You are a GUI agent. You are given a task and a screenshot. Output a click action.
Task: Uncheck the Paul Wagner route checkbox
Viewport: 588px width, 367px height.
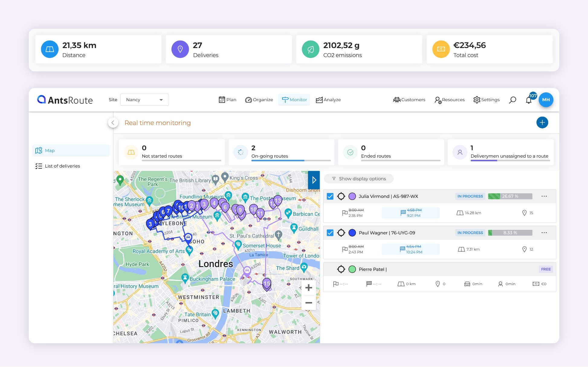point(330,233)
